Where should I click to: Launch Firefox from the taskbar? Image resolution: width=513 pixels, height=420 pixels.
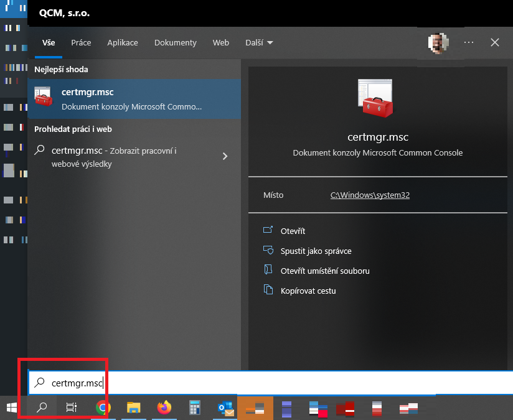click(164, 408)
